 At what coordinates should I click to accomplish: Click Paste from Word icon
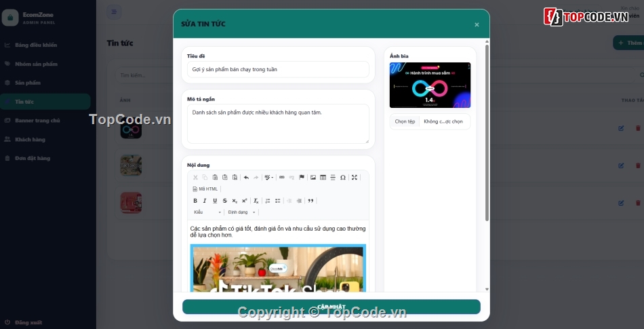(235, 178)
